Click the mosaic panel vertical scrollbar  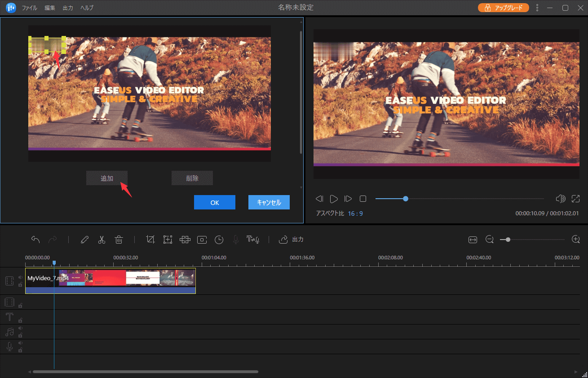pos(301,93)
